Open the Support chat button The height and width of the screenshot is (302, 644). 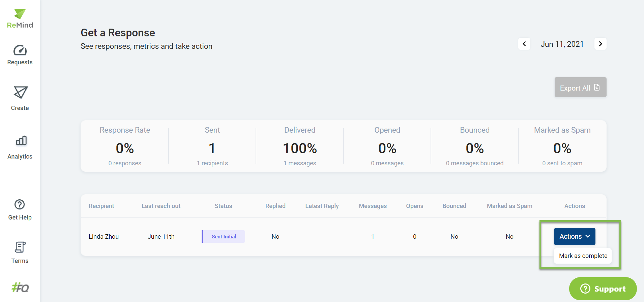[603, 289]
